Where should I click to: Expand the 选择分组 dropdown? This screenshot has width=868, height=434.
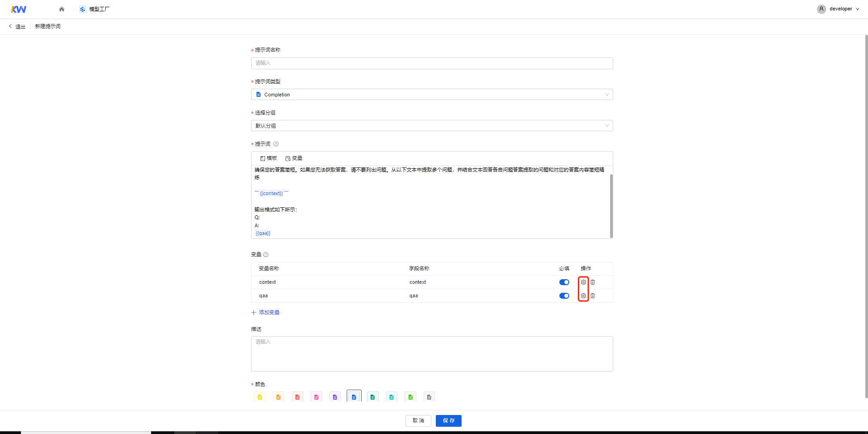(432, 126)
